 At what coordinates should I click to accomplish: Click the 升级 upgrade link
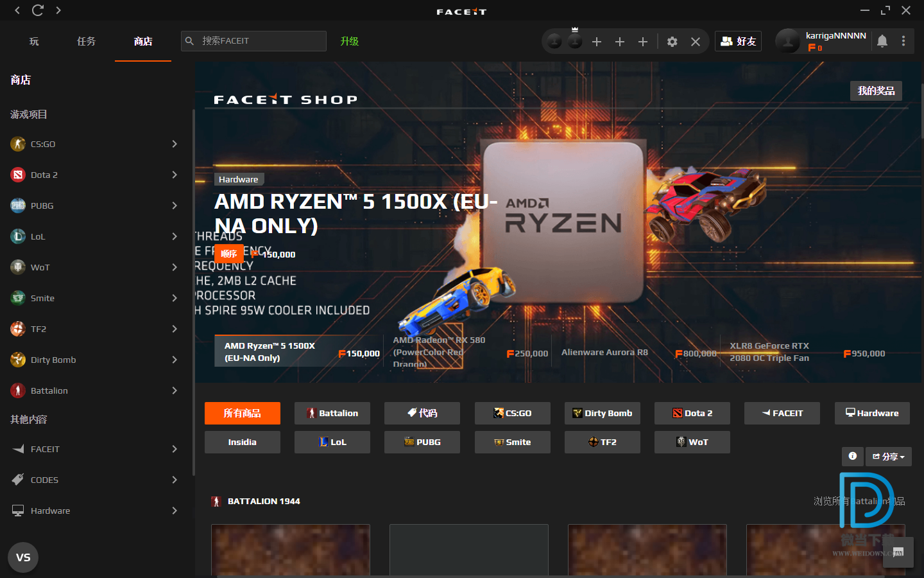(349, 41)
